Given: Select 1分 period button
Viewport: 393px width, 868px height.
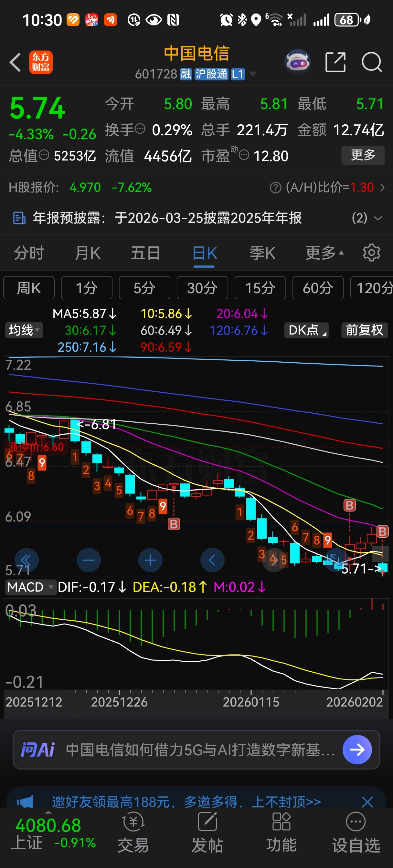Looking at the screenshot, I should tap(87, 288).
